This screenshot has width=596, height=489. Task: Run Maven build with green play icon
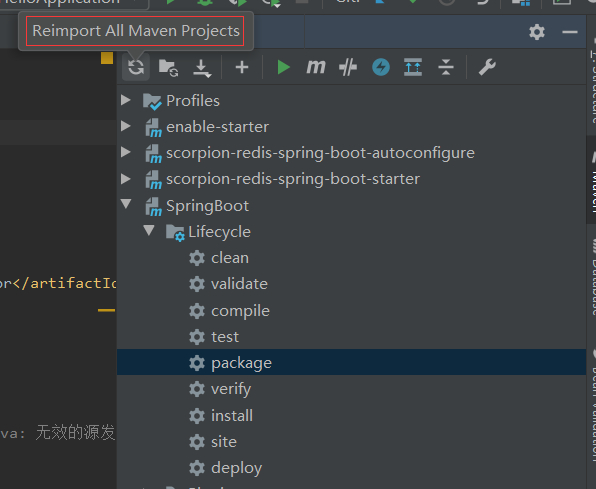click(284, 67)
